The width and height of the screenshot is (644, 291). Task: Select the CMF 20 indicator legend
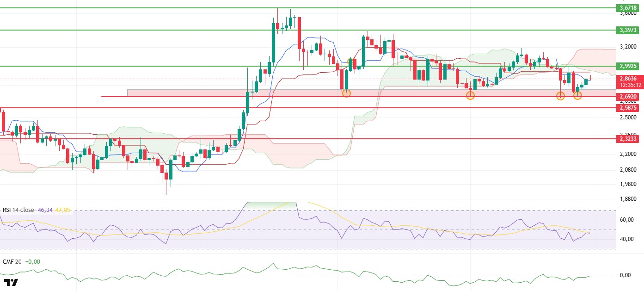[x=12, y=261]
